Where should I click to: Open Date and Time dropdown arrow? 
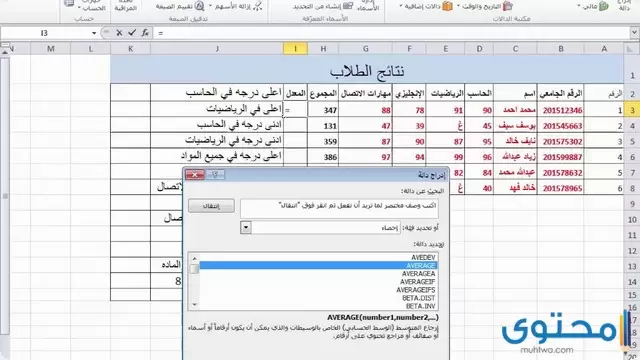click(x=458, y=6)
